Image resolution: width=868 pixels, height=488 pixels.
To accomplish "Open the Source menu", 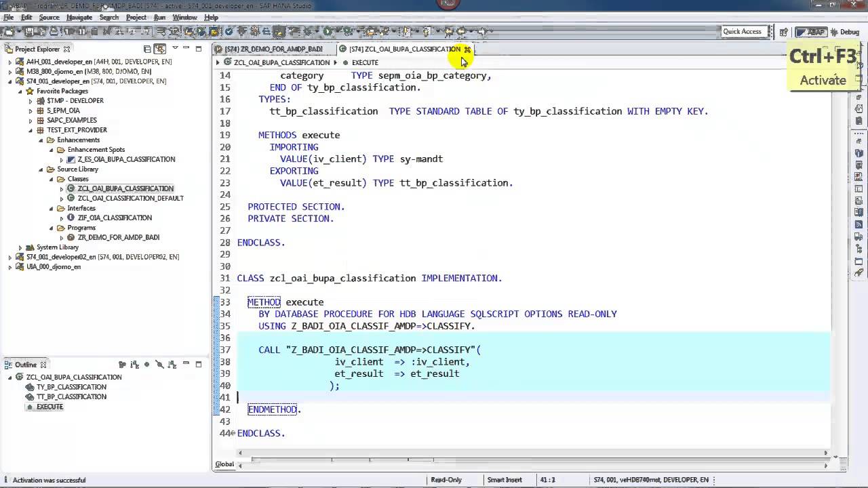I will click(x=49, y=17).
